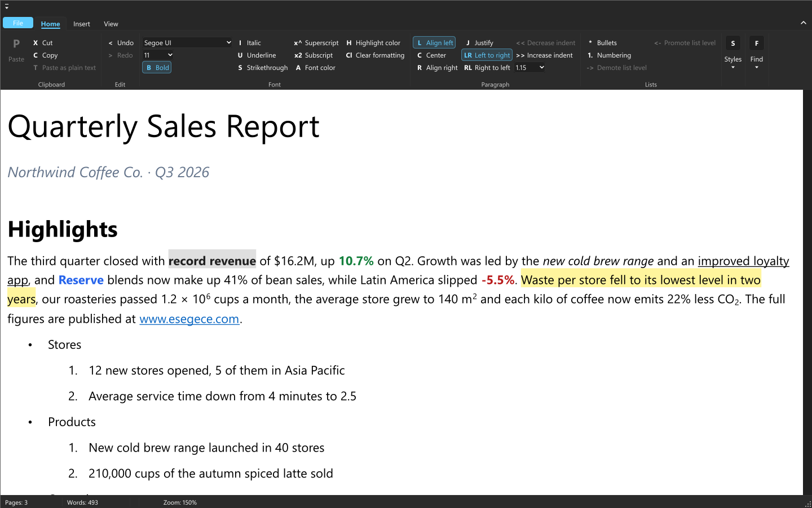The image size is (812, 508).
Task: Insert a Bullets list
Action: (602, 43)
